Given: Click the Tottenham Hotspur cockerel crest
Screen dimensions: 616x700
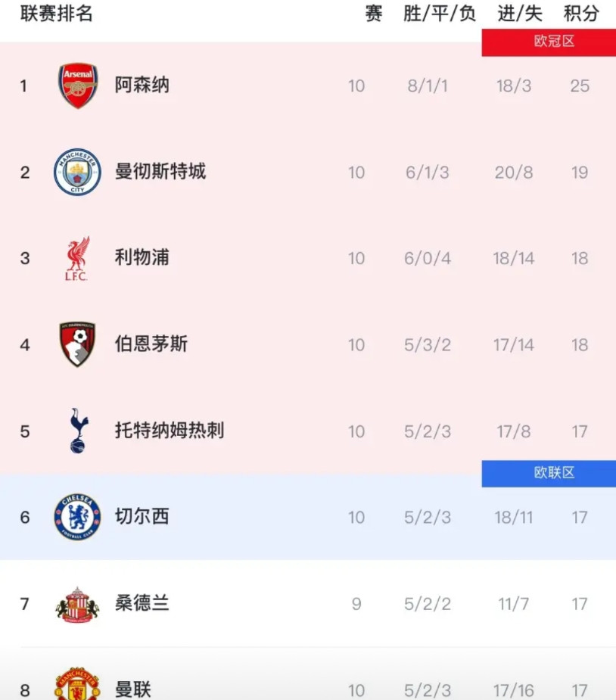Looking at the screenshot, I should pyautogui.click(x=78, y=431).
